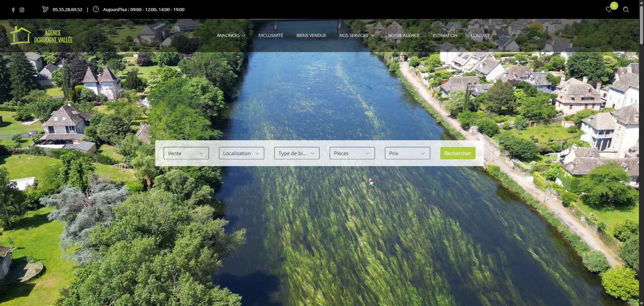Open the Facebook page icon
This screenshot has height=306, width=644.
[13, 10]
